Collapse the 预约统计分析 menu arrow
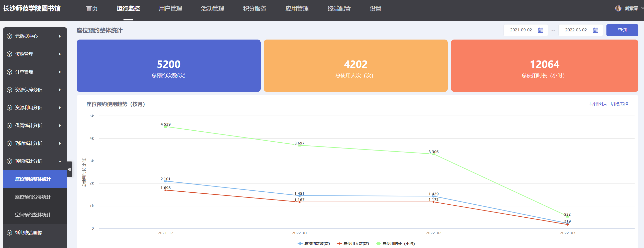The image size is (644, 248). pyautogui.click(x=60, y=161)
